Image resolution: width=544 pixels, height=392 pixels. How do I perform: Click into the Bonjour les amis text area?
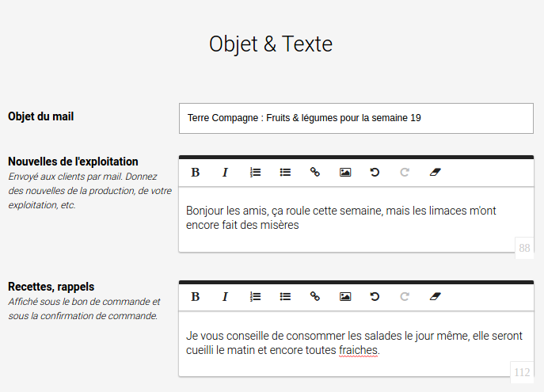(356, 219)
